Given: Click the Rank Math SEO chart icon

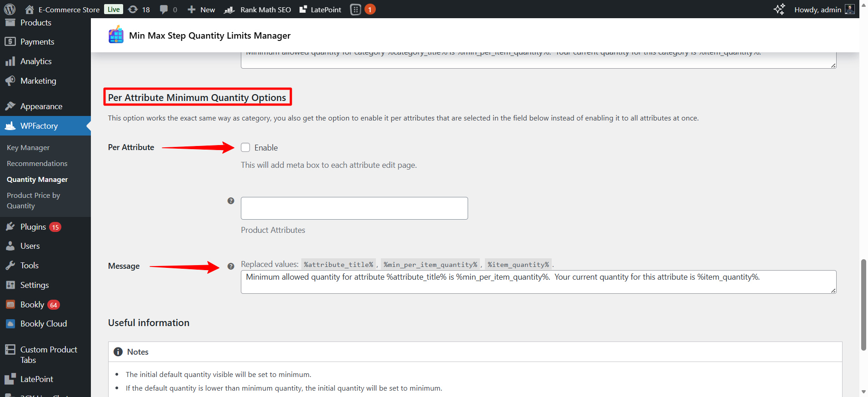Looking at the screenshot, I should coord(229,10).
